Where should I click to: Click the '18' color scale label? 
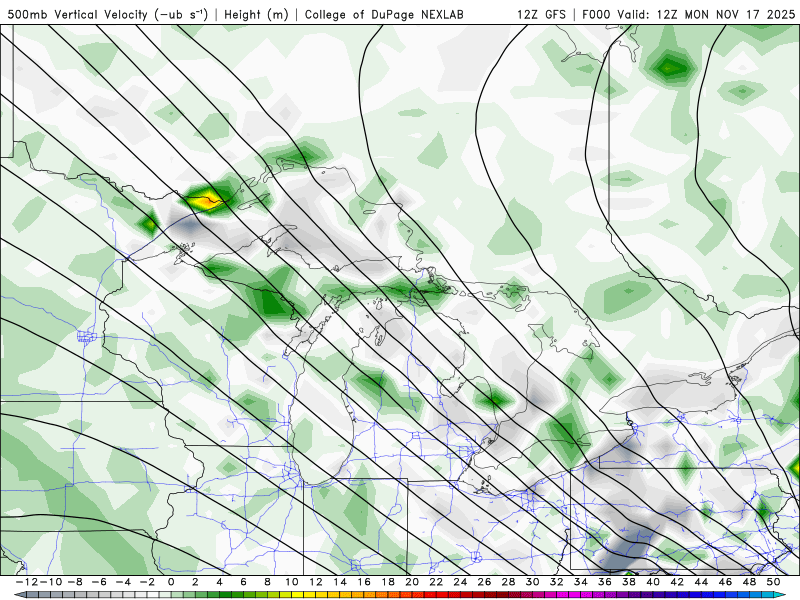click(388, 582)
